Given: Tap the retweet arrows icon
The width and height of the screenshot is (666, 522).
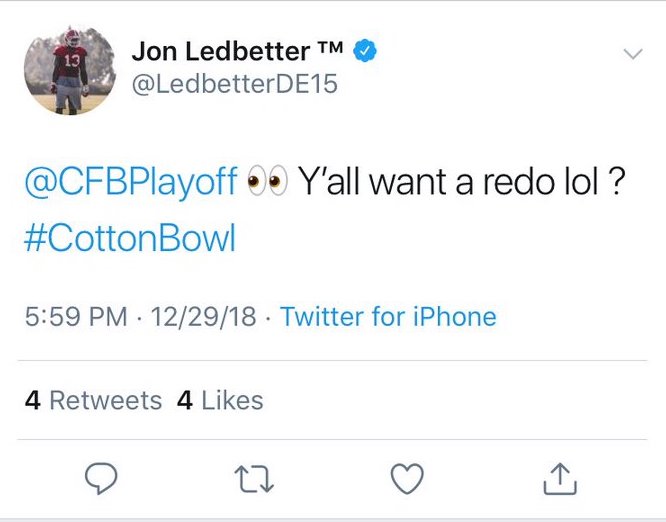Looking at the screenshot, I should (254, 479).
